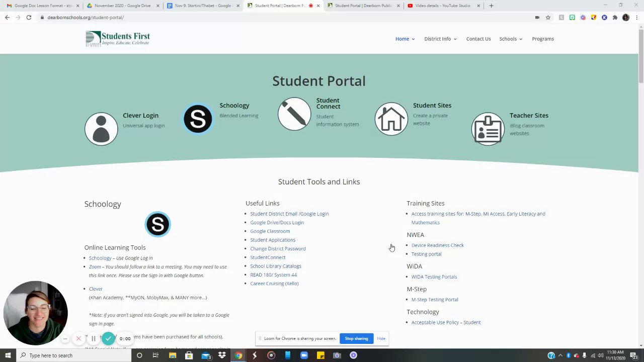Open the Clever Login person icon

(x=101, y=129)
